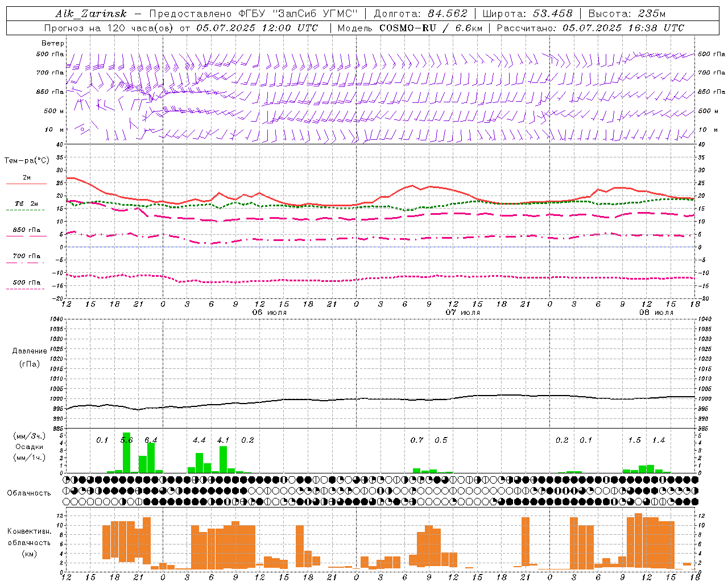Click the (мм/3ч.) precipitation unit label
This screenshot has height=582, width=728.
coord(29,436)
